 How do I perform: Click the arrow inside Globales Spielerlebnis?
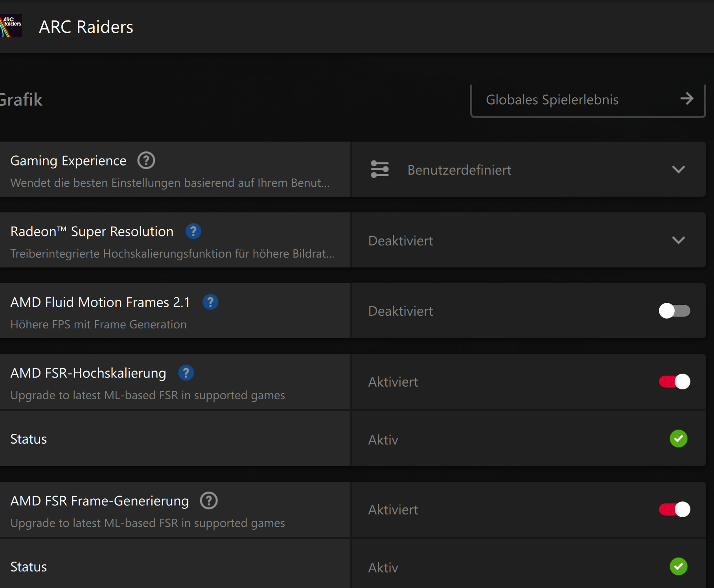click(687, 99)
